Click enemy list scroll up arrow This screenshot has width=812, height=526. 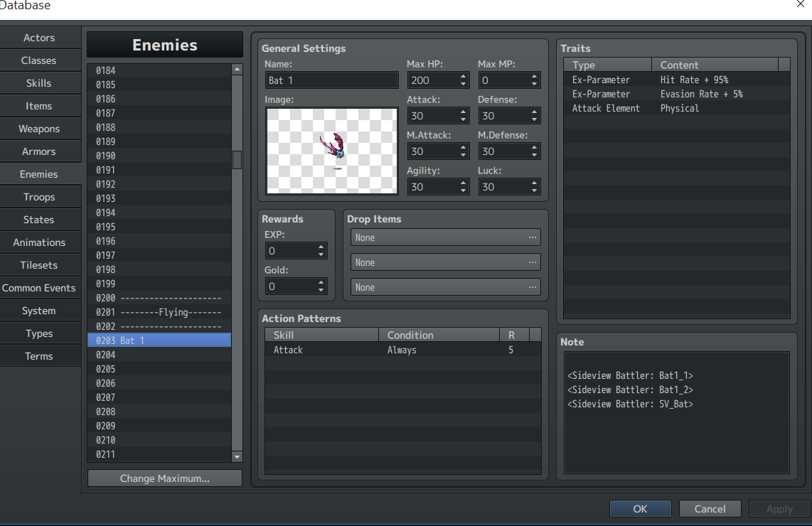tap(237, 69)
